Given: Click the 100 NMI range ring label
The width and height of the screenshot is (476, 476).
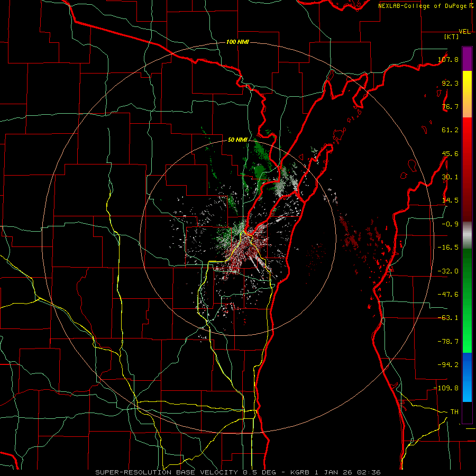Looking at the screenshot, I should [x=237, y=42].
